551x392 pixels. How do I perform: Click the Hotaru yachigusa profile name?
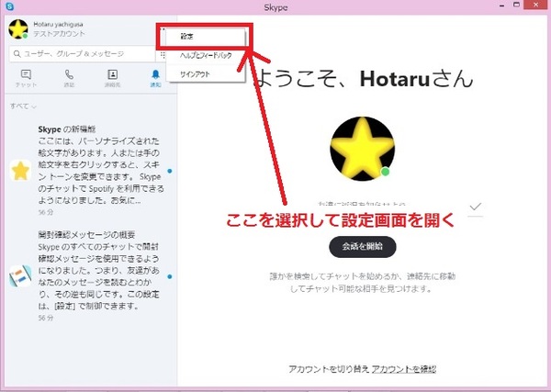point(59,24)
